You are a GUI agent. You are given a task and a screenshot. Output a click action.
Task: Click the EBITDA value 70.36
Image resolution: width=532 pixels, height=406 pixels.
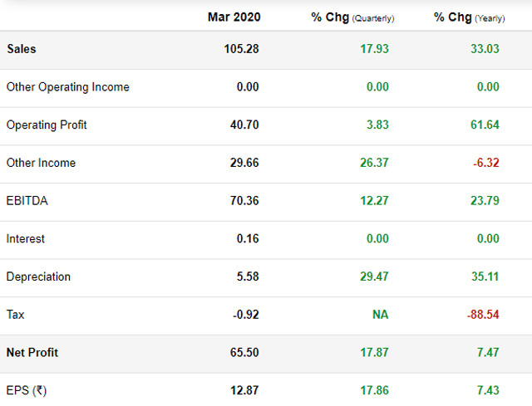tap(244, 201)
